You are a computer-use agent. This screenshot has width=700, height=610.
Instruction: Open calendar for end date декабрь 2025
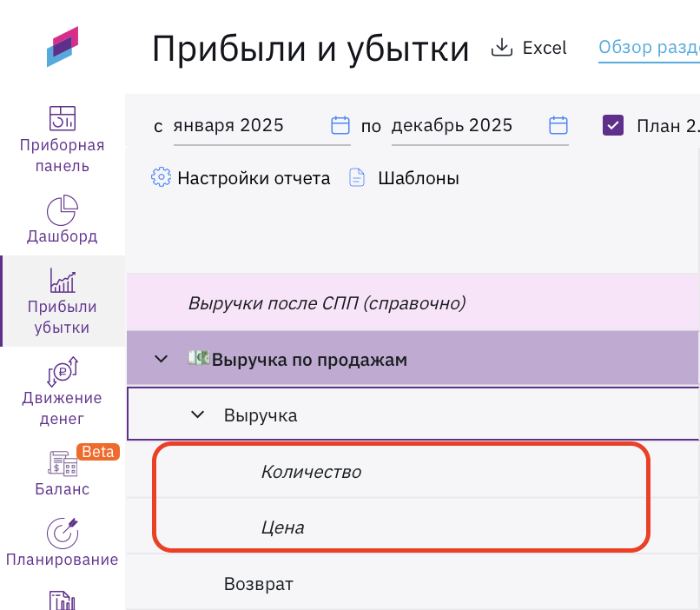pyautogui.click(x=558, y=125)
